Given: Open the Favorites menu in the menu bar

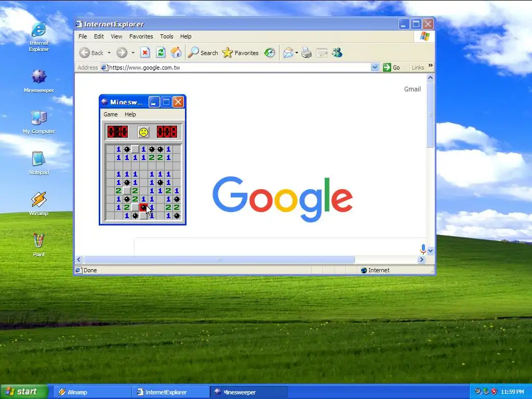Looking at the screenshot, I should pyautogui.click(x=141, y=36).
